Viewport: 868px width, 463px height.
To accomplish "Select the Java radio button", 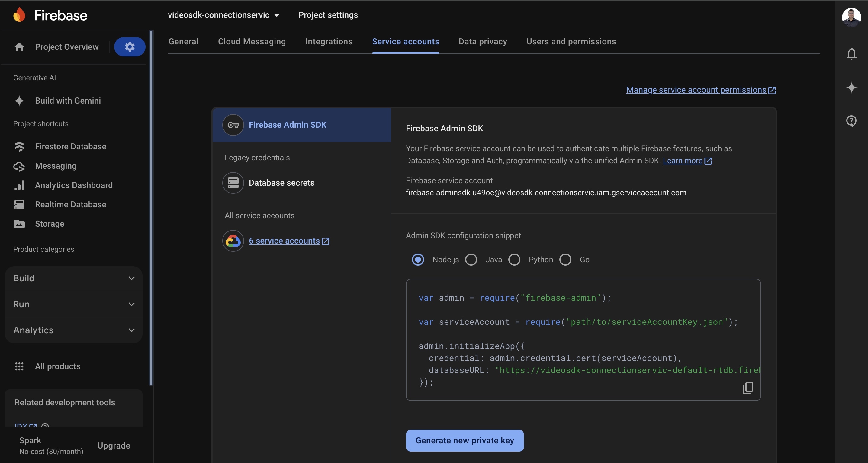I will [x=471, y=260].
